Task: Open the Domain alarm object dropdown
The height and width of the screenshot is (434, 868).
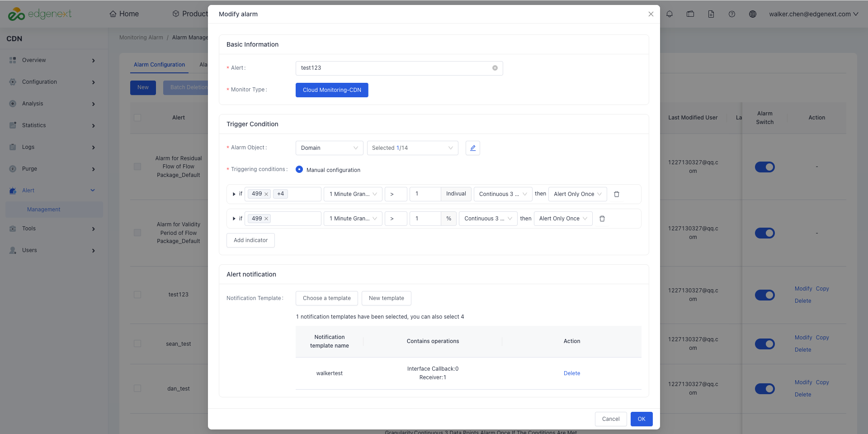Action: (x=329, y=148)
